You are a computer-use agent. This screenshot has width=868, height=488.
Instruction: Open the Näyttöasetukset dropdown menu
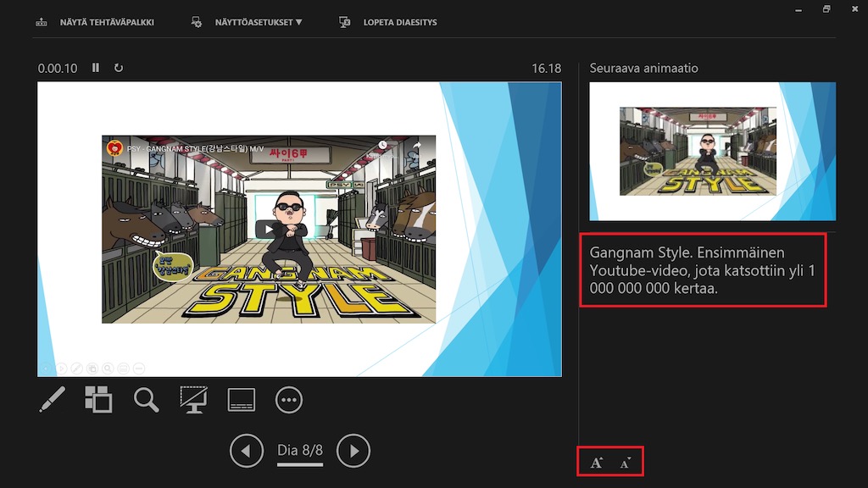tap(258, 22)
